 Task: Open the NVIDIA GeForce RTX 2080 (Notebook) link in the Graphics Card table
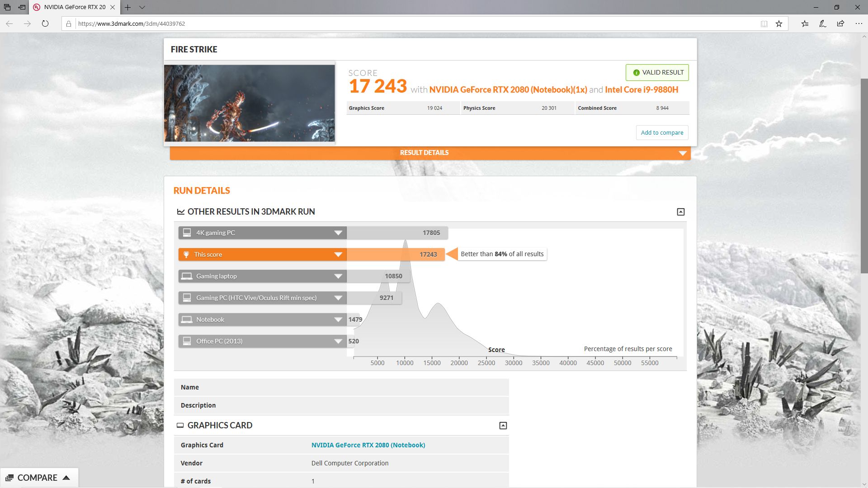368,445
